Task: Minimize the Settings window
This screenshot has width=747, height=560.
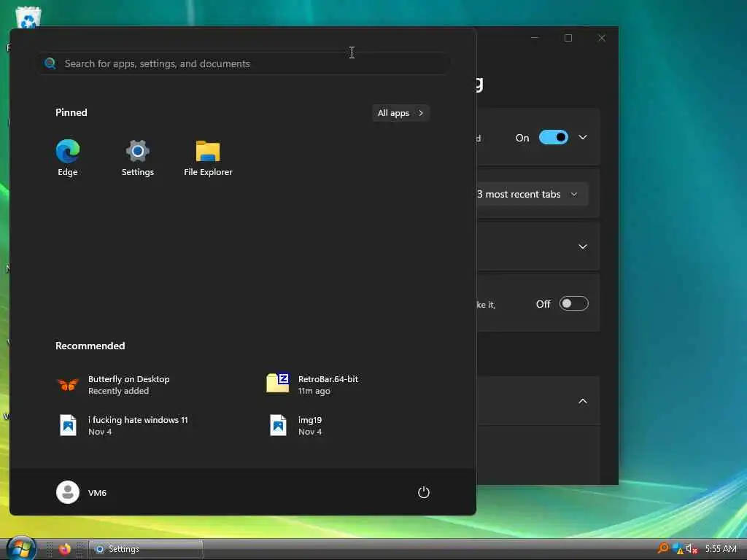Action: 535,38
